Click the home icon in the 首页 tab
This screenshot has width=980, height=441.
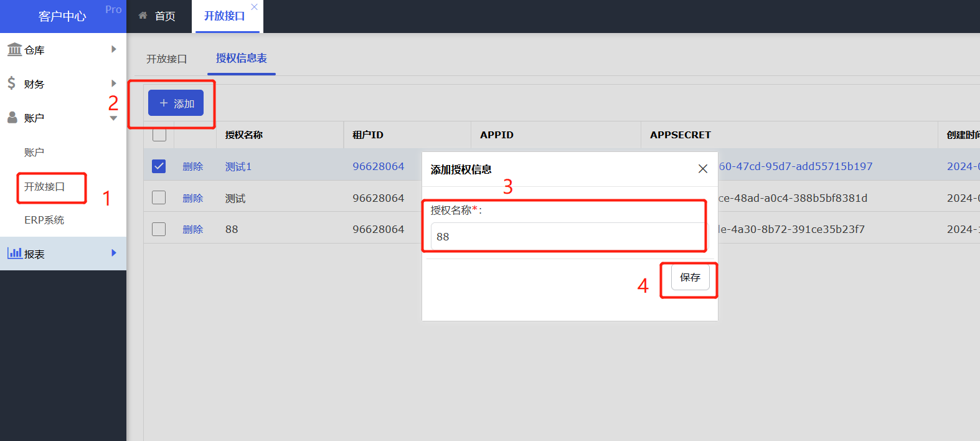pos(143,16)
